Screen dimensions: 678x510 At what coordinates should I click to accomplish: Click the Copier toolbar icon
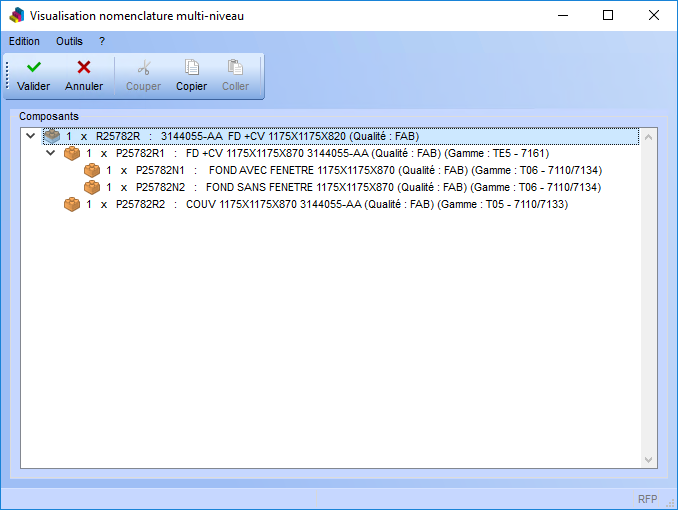pos(191,67)
